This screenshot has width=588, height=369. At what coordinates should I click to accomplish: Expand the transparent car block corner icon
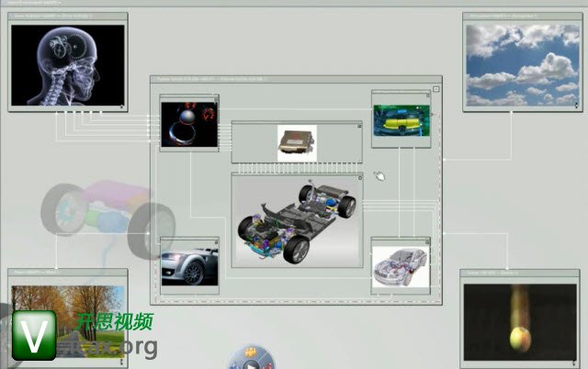(427, 242)
